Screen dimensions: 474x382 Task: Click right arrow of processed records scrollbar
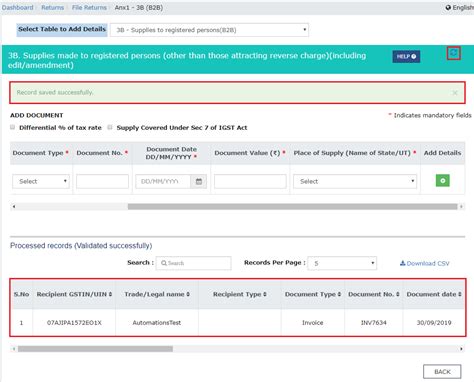coord(461,349)
